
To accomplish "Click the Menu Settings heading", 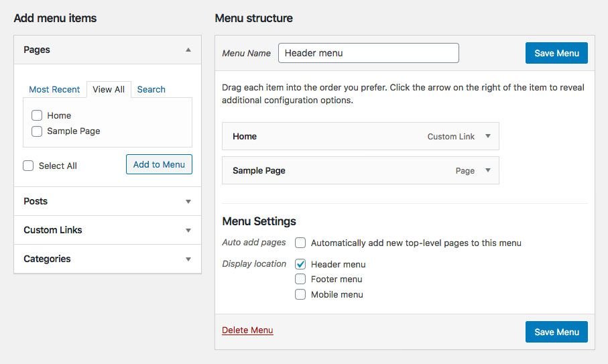I will (259, 221).
